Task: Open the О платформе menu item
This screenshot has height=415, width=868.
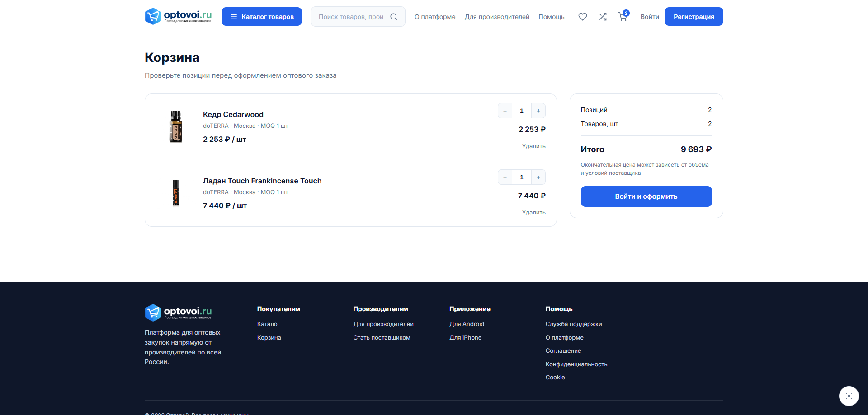Action: (x=435, y=17)
